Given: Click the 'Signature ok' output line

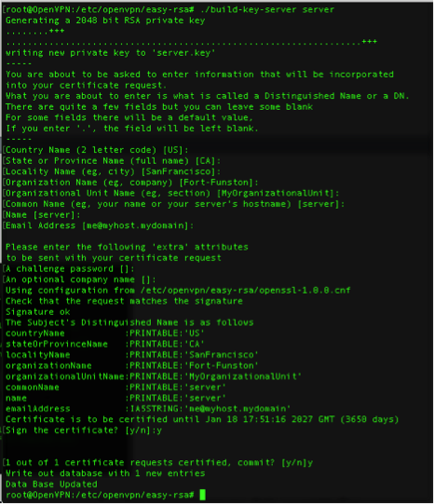Looking at the screenshot, I should 38,312.
